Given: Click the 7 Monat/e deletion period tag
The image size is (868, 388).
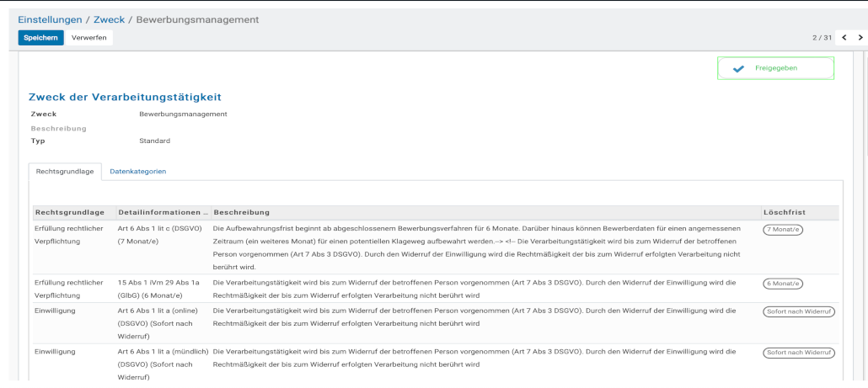Looking at the screenshot, I should [783, 229].
